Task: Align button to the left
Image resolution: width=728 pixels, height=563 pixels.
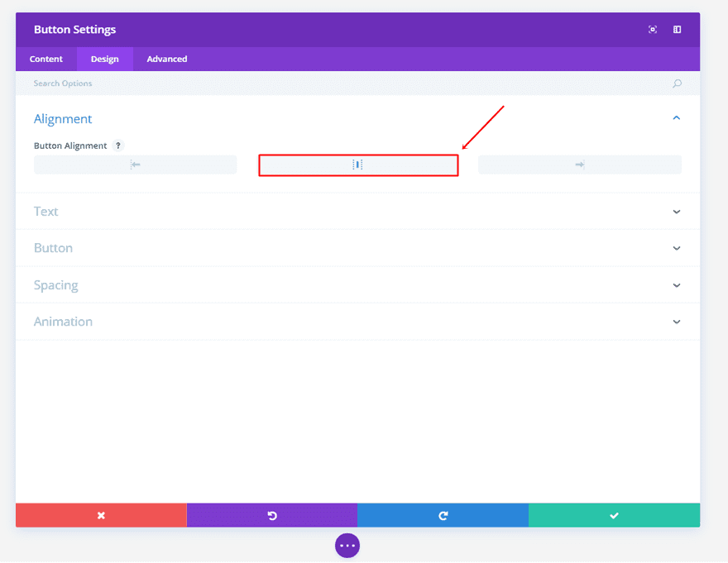Action: (x=135, y=165)
